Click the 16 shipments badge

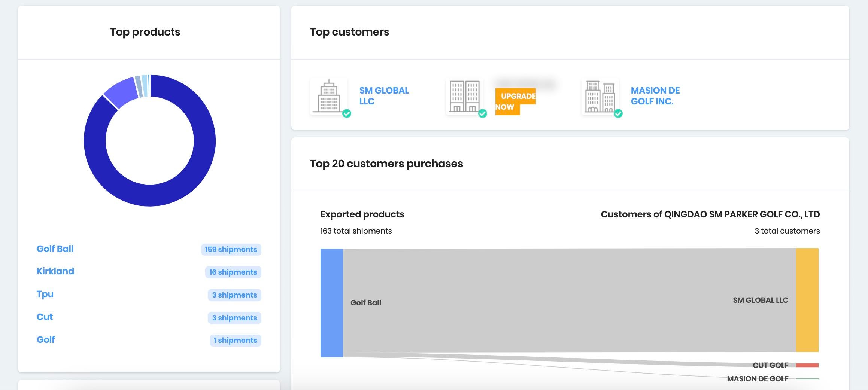pos(233,272)
